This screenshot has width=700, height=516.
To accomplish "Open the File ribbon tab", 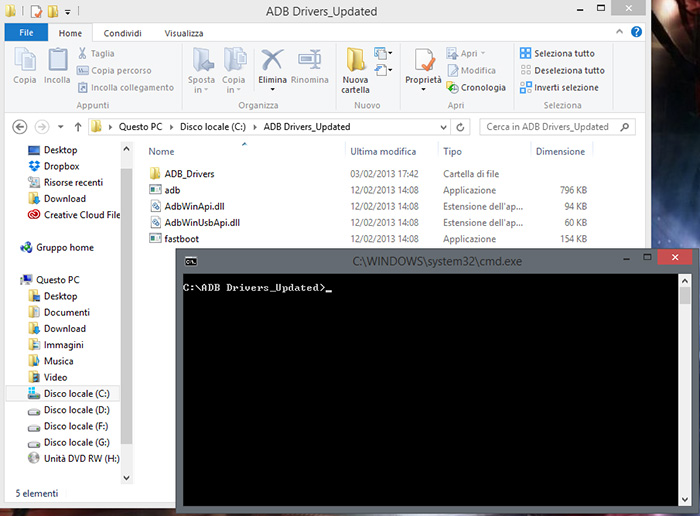I will (x=26, y=33).
